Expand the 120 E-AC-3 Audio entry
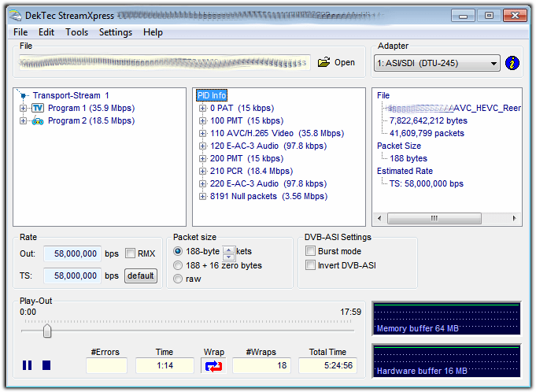This screenshot has height=392, width=536. pos(203,146)
